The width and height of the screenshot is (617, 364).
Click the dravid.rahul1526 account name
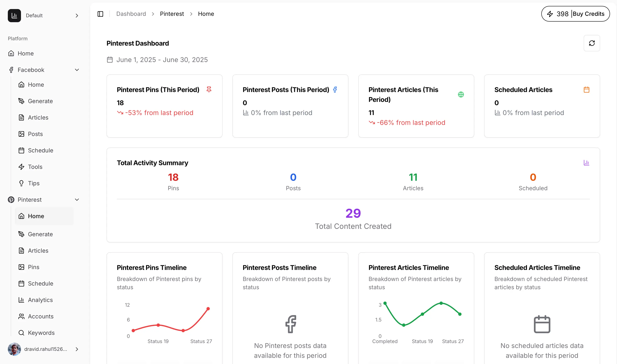pos(46,349)
